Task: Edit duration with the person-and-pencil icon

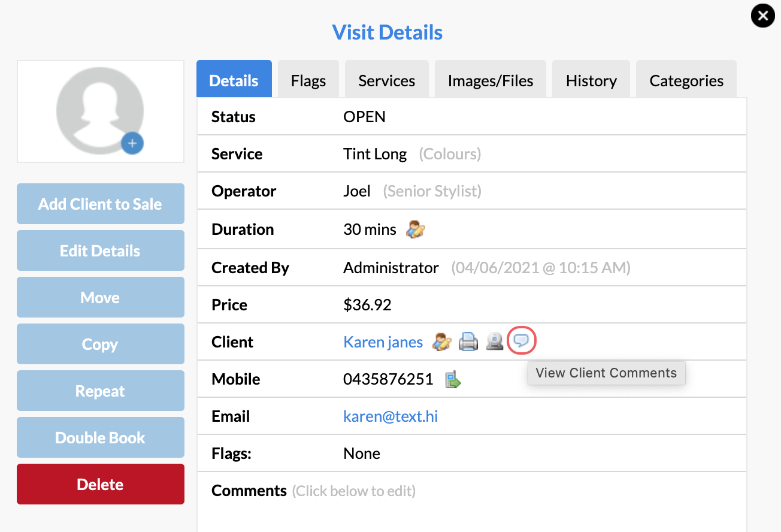Action: click(x=415, y=228)
